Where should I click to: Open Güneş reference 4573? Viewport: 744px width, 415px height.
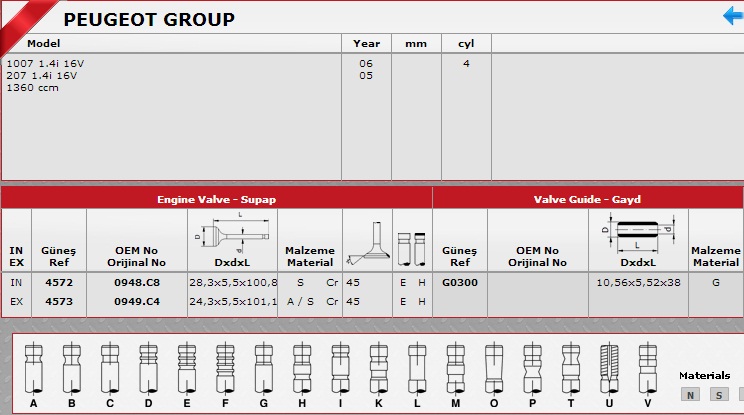point(59,300)
